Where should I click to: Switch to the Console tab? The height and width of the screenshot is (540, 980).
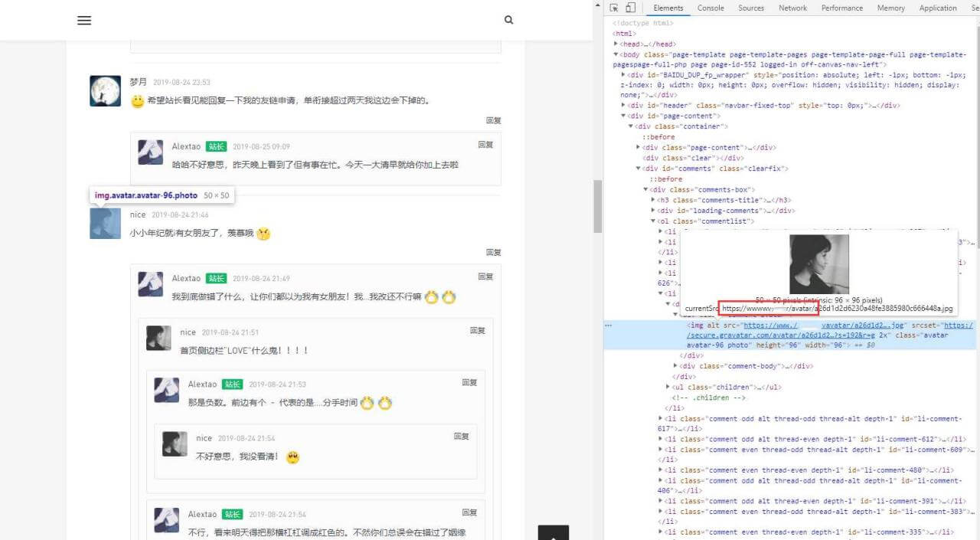[710, 8]
